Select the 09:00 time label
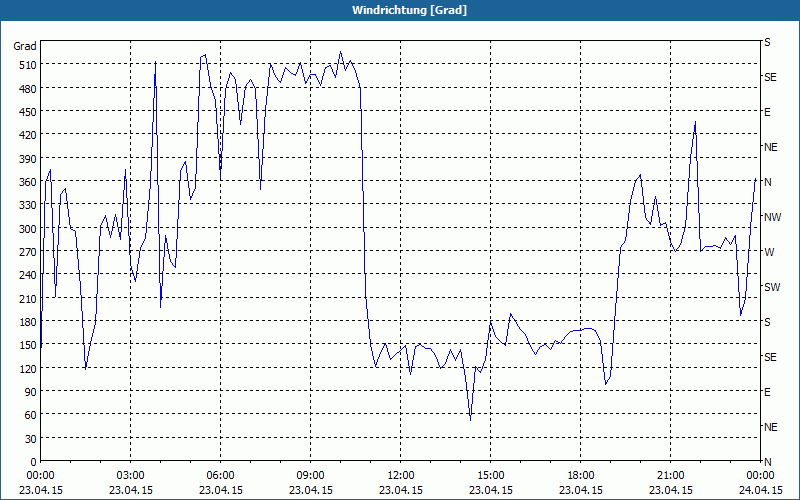Viewport: 800px width, 500px height. coord(310,476)
